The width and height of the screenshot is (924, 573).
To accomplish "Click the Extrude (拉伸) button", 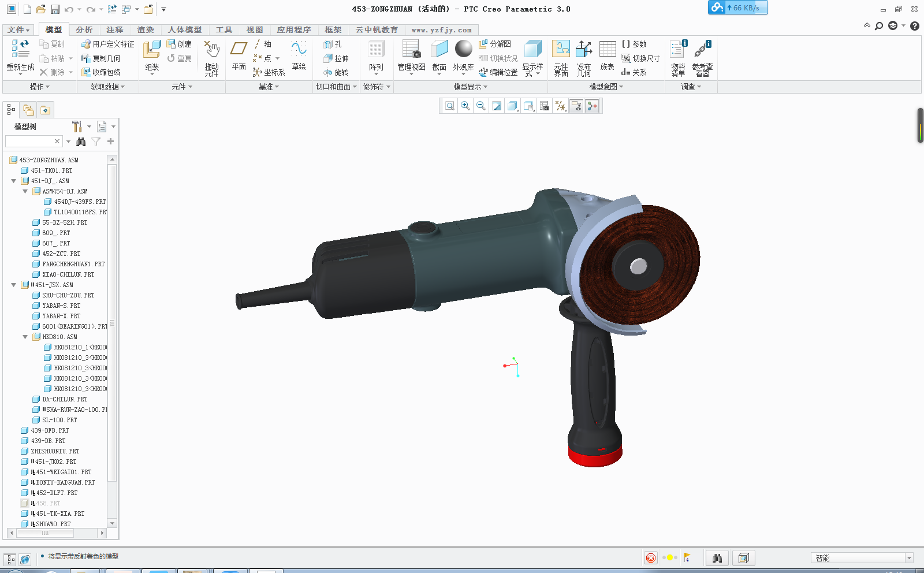I will 336,58.
